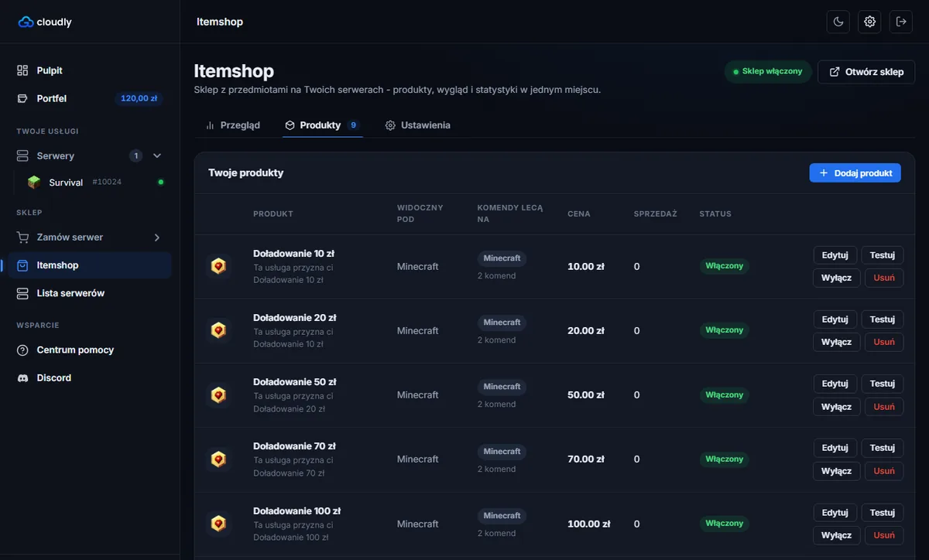
Task: Click the Dodaj produkt button
Action: pos(855,173)
